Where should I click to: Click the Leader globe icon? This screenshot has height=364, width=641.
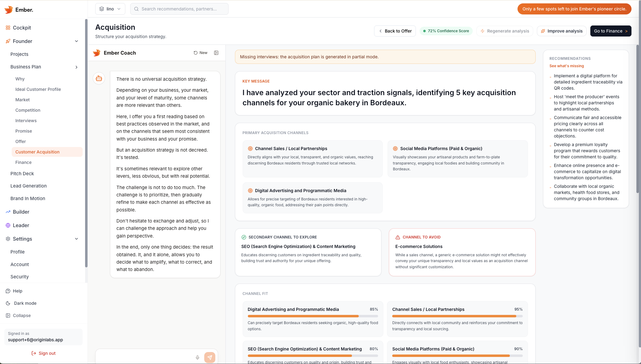click(7, 225)
